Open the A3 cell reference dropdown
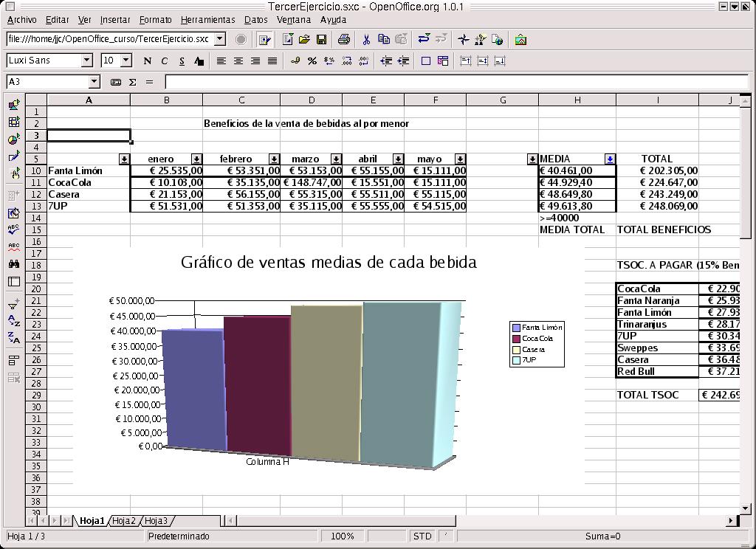Viewport: 756px width, 549px height. [94, 82]
